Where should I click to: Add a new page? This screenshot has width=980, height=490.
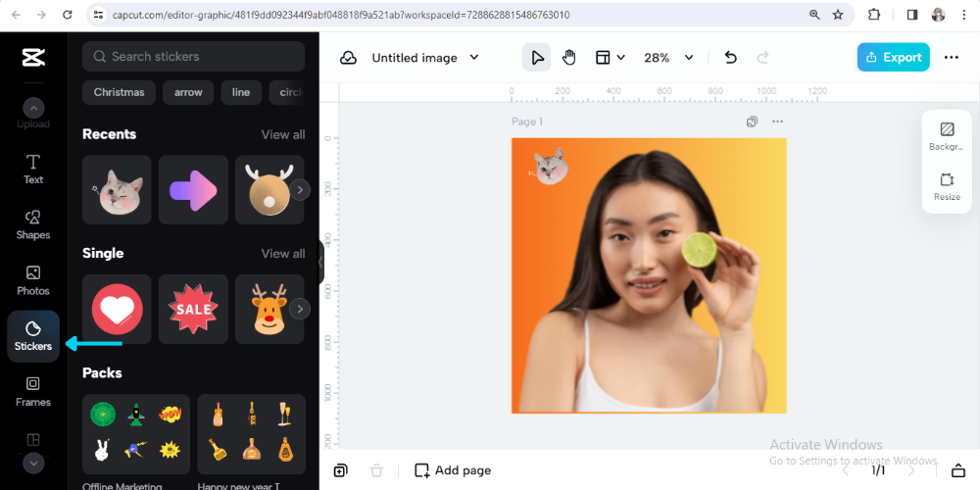[x=453, y=470]
